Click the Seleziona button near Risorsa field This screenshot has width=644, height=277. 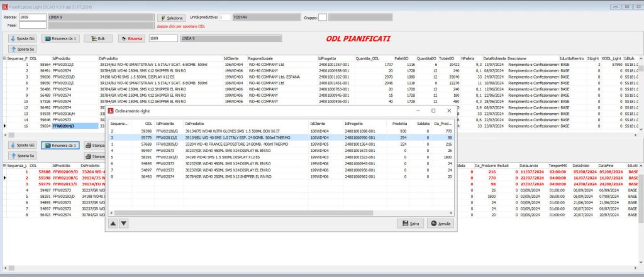[x=172, y=18]
